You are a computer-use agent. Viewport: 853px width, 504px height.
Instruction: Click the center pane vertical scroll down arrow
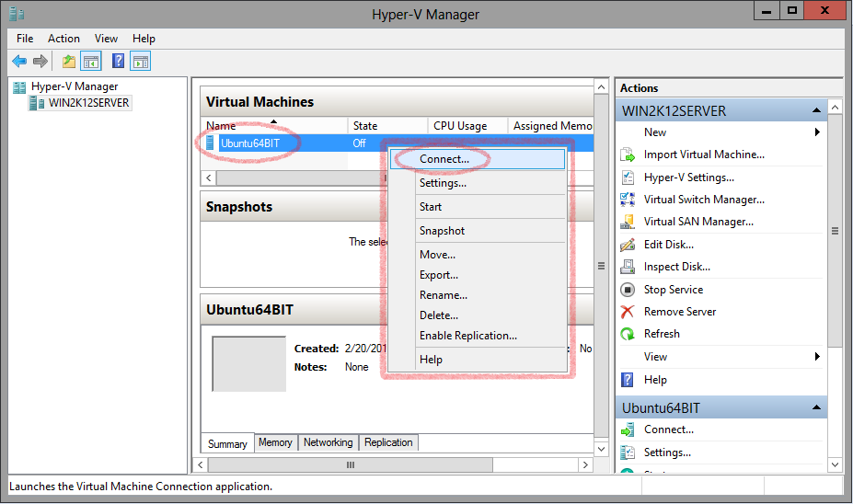click(x=601, y=449)
